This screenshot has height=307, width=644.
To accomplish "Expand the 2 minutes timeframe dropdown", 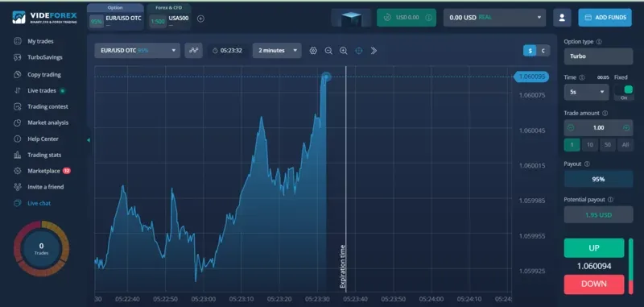I will pos(277,51).
